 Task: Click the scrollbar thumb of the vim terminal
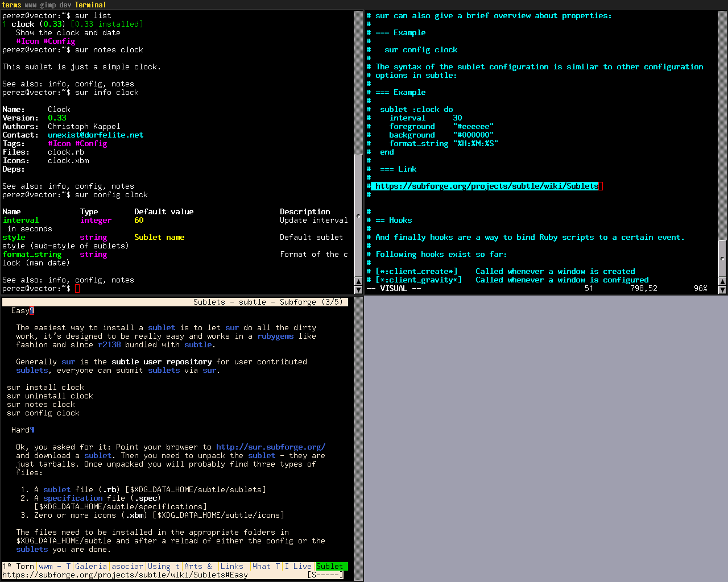(x=722, y=259)
